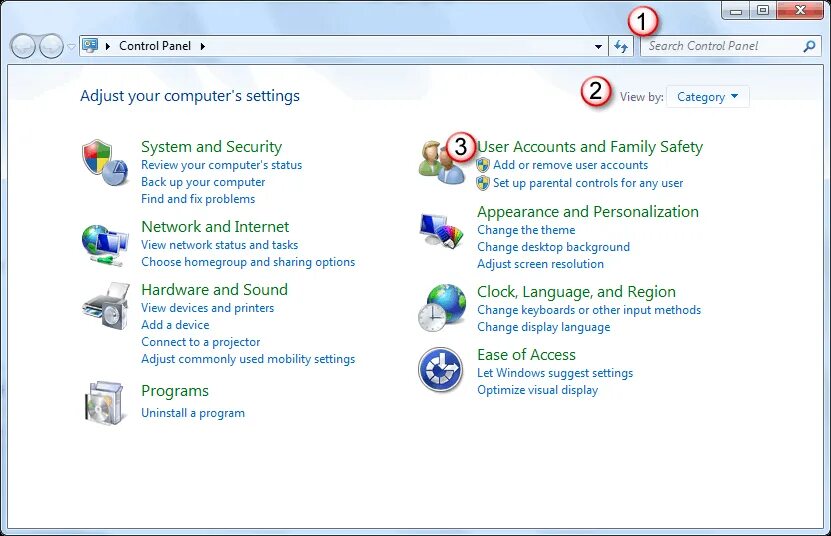Click Find and fix problems
This screenshot has height=536, width=831.
tap(198, 199)
